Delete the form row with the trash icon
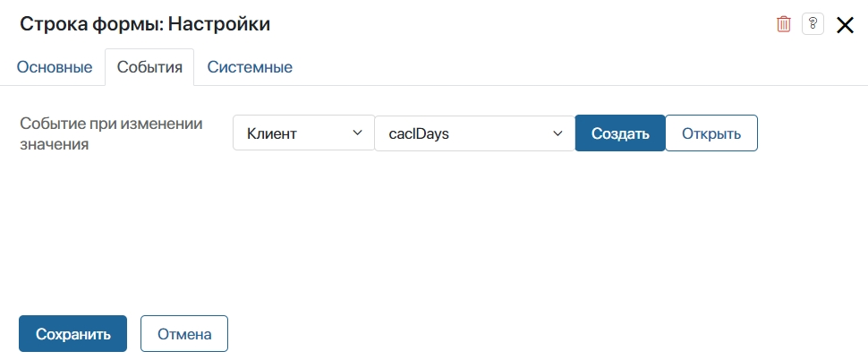Image resolution: width=868 pixels, height=360 pixels. tap(783, 24)
